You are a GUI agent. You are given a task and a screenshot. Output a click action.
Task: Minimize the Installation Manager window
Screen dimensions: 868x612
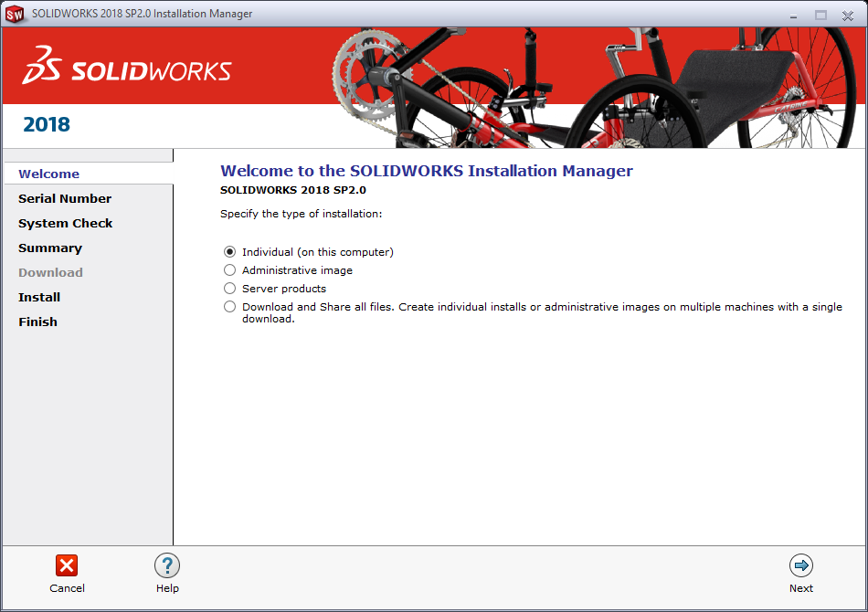coord(793,15)
